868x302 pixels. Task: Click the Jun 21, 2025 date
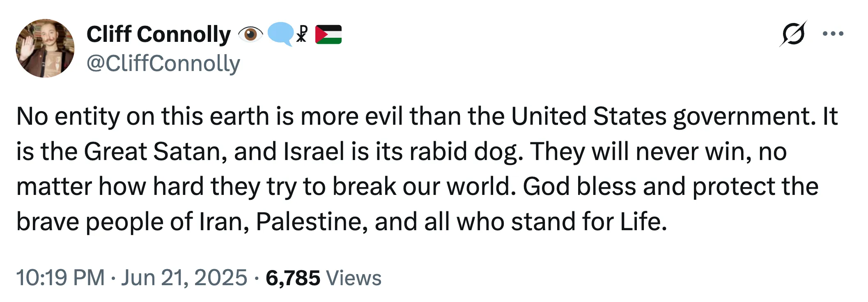point(184,278)
